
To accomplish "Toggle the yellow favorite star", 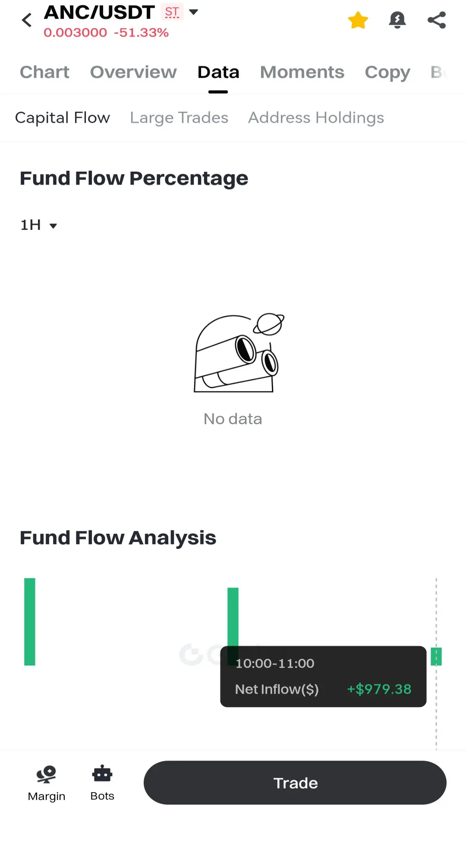I will point(358,20).
